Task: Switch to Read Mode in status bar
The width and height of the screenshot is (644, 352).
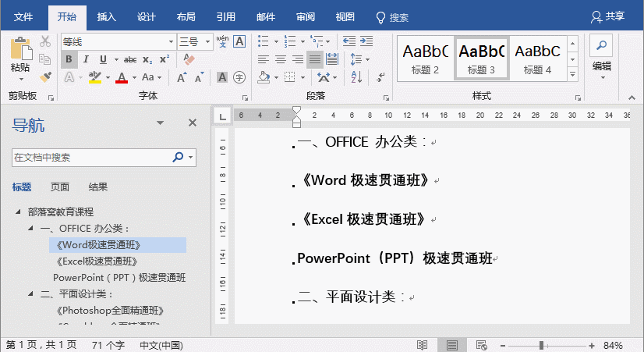Action: (x=422, y=345)
